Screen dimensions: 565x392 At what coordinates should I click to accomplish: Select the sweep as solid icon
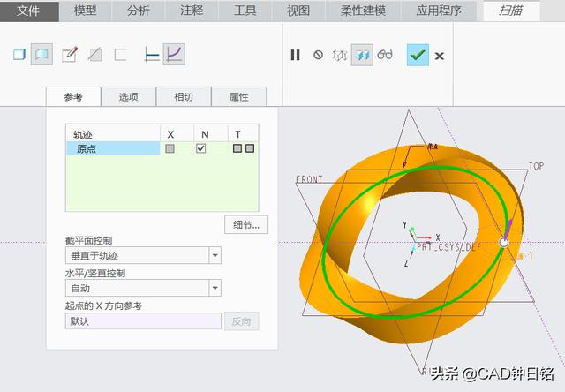point(19,55)
